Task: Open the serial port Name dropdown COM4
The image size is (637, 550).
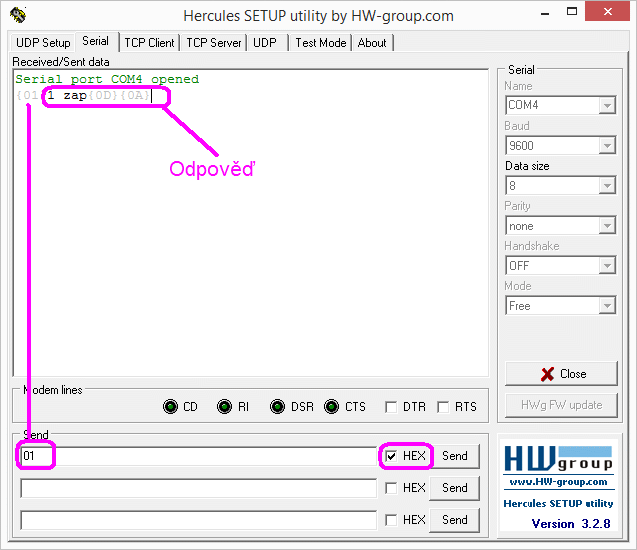Action: [x=561, y=105]
